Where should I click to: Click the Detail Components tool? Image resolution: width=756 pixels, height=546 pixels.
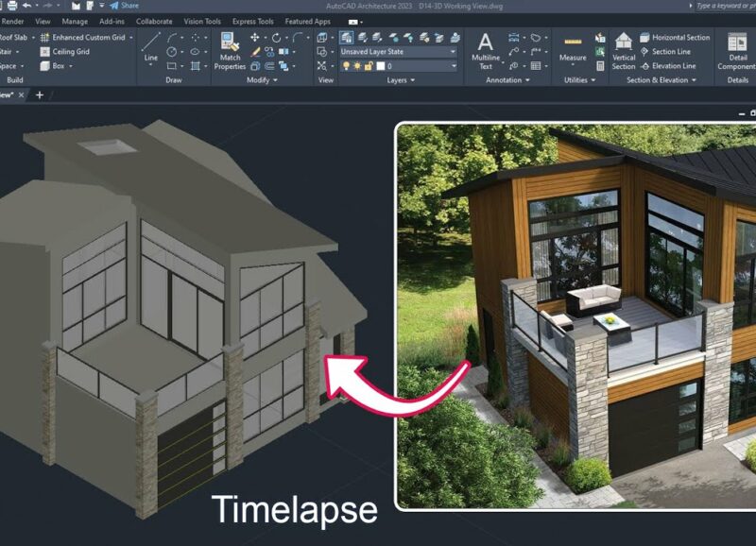pos(737,51)
